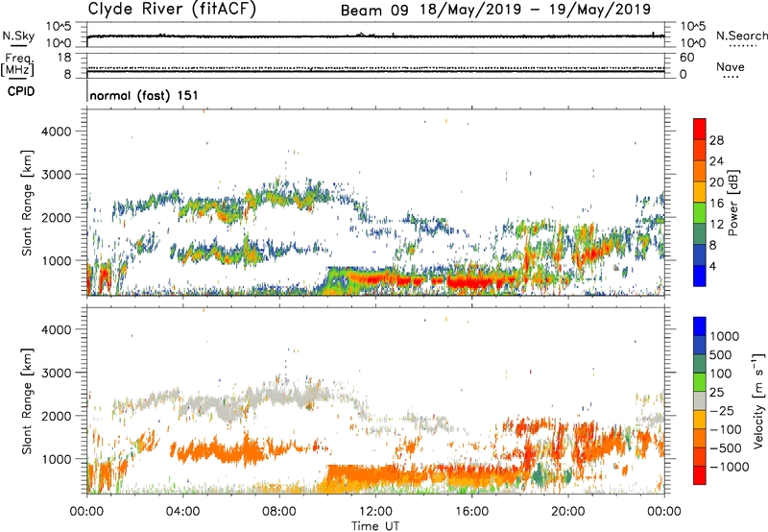Pick the light green 12–16 dB Power segment
The height and width of the screenshot is (532, 768).
700,212
